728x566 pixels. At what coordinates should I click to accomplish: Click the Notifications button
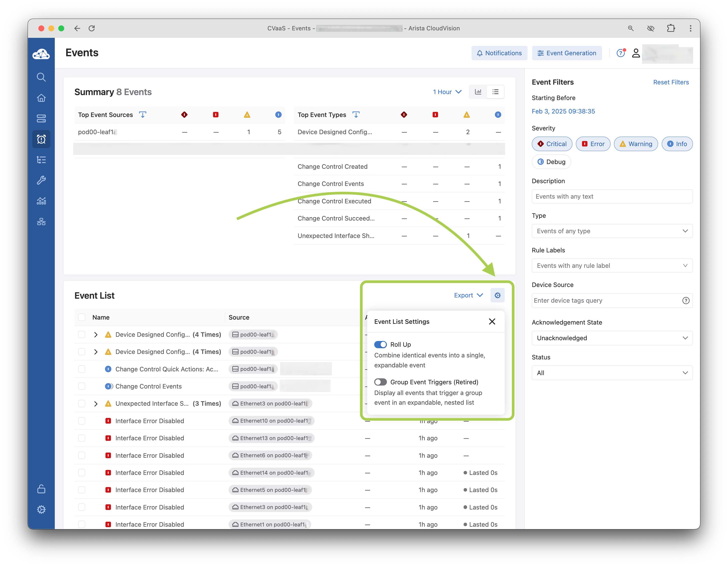[499, 53]
